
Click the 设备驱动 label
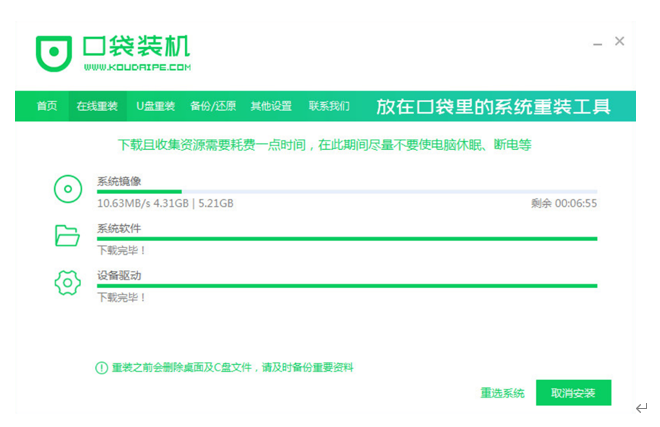click(x=119, y=275)
